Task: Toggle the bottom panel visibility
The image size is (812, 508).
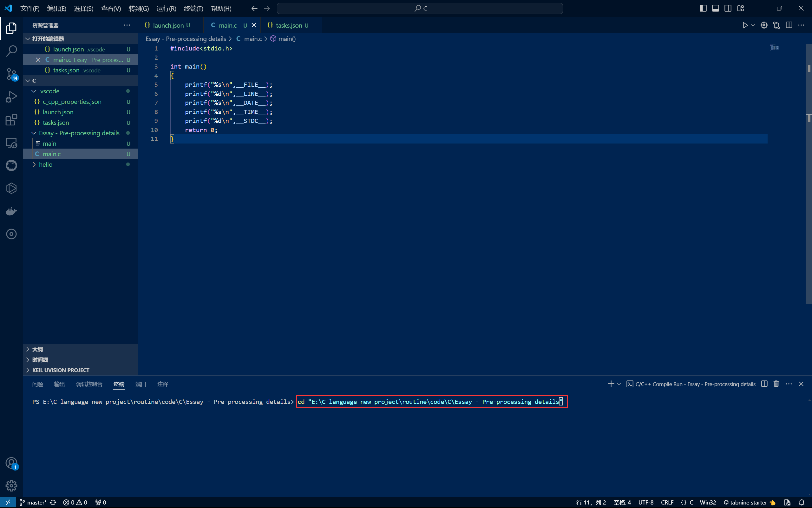Action: (x=715, y=8)
